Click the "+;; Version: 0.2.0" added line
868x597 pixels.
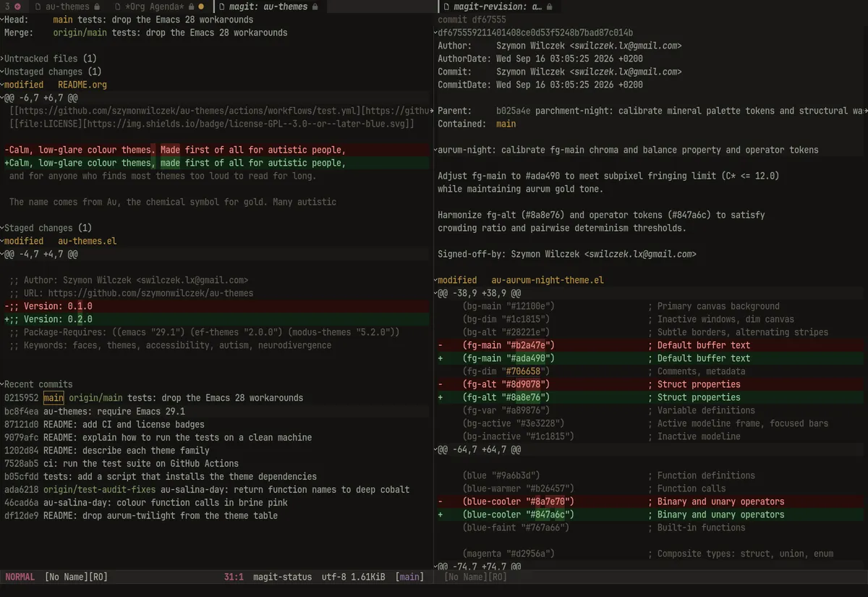(216, 319)
